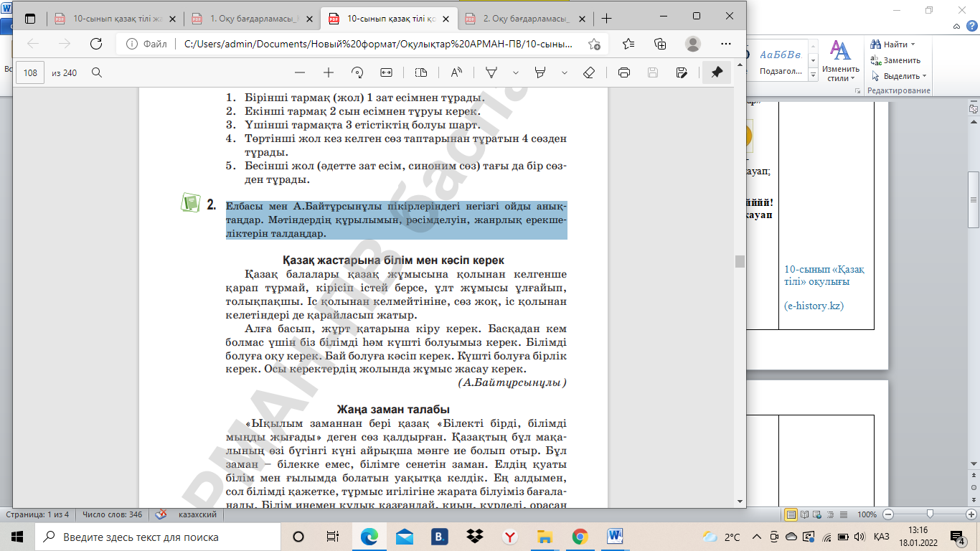Open Word Styles pane launcher
Screen dimensions: 980x551
pos(858,92)
